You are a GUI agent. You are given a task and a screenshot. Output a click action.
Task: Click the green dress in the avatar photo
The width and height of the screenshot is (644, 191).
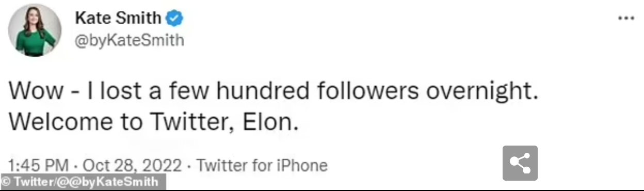tap(33, 42)
